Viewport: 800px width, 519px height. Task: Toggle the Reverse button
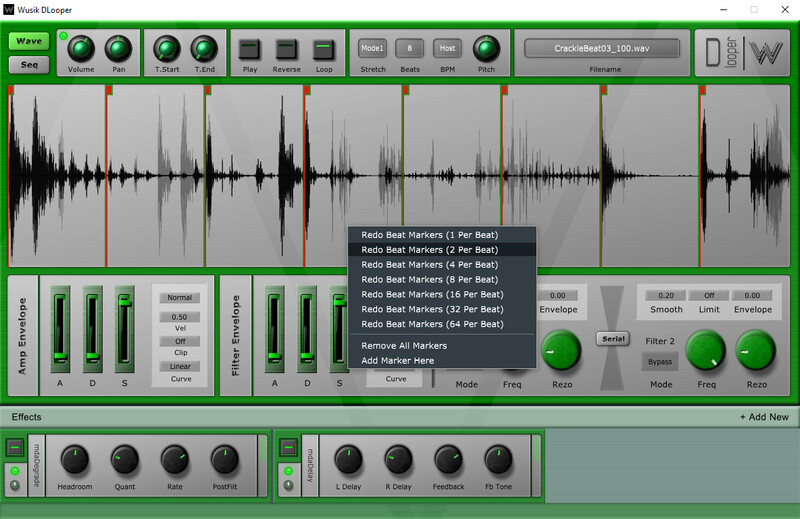coord(286,50)
